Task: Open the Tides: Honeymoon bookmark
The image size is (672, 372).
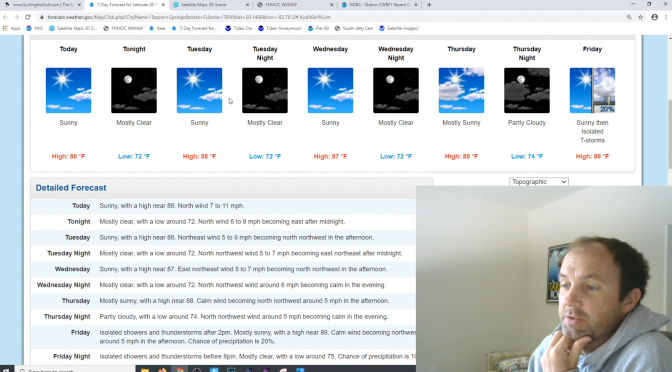Action: click(x=280, y=28)
